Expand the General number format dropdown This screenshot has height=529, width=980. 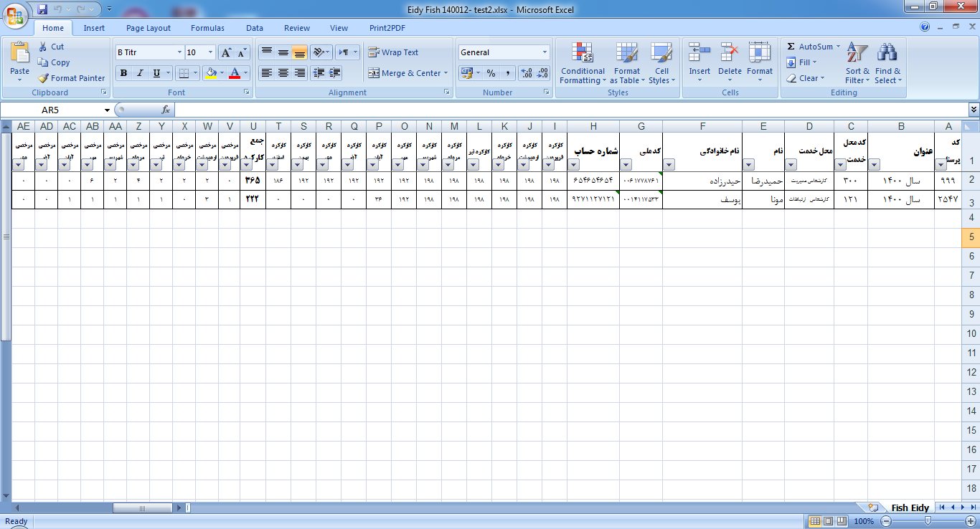point(545,52)
